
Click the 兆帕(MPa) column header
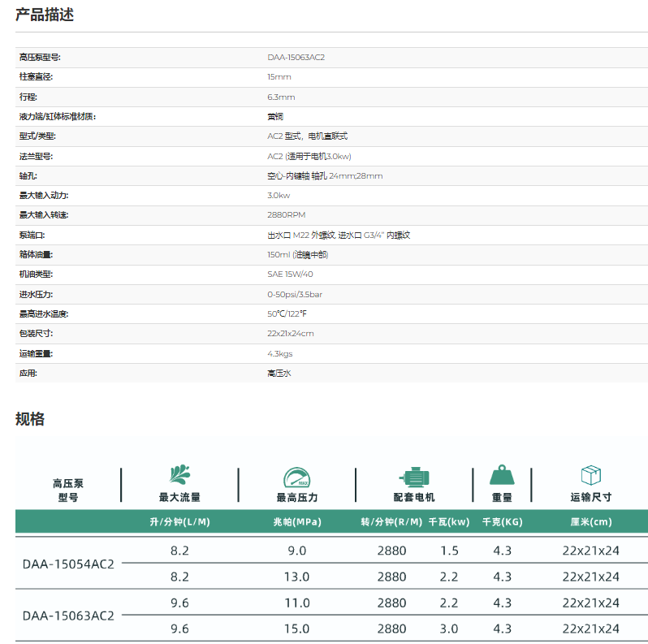pyautogui.click(x=296, y=522)
